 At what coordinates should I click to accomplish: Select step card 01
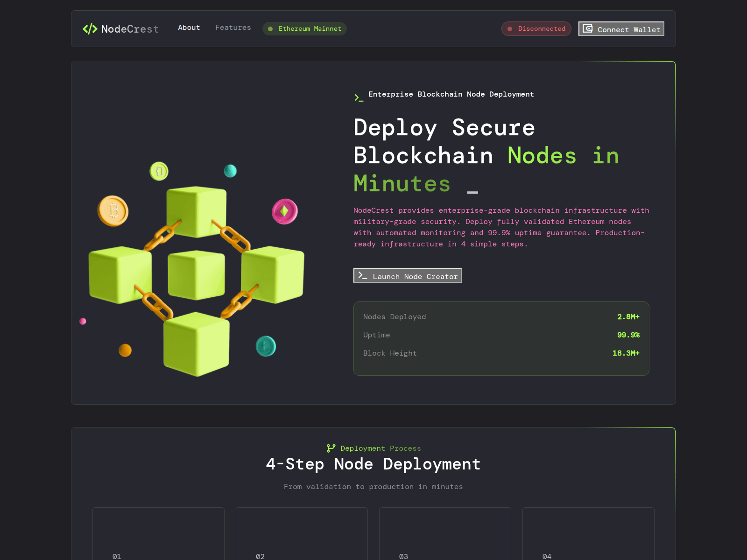coord(158,534)
